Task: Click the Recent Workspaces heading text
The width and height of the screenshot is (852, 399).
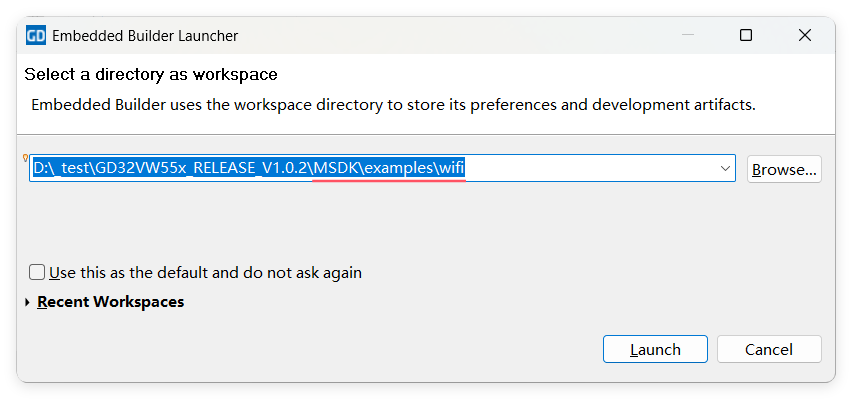Action: [111, 302]
